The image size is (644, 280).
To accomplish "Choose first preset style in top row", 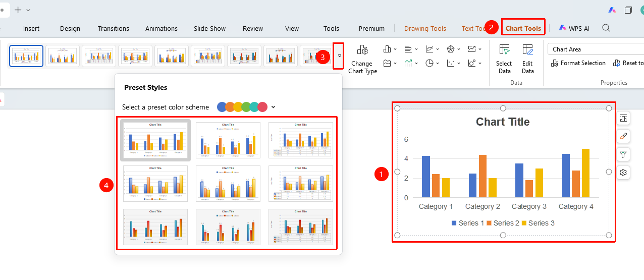I will [x=155, y=140].
